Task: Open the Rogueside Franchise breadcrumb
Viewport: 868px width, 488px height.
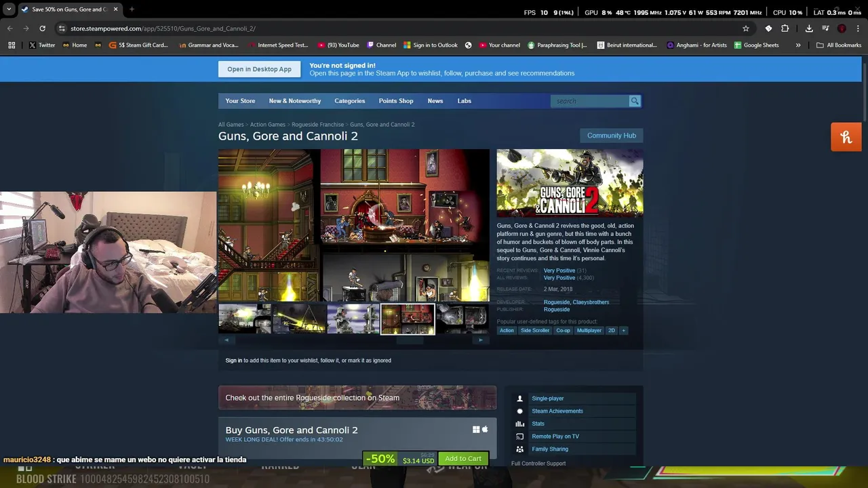Action: pyautogui.click(x=317, y=125)
